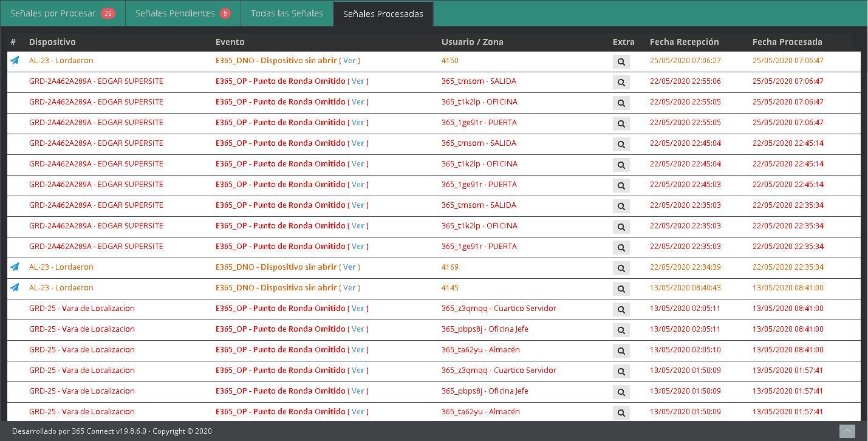Viewport: 868px width, 441px height.
Task: Click the Fecha Procesada column header
Action: (787, 42)
